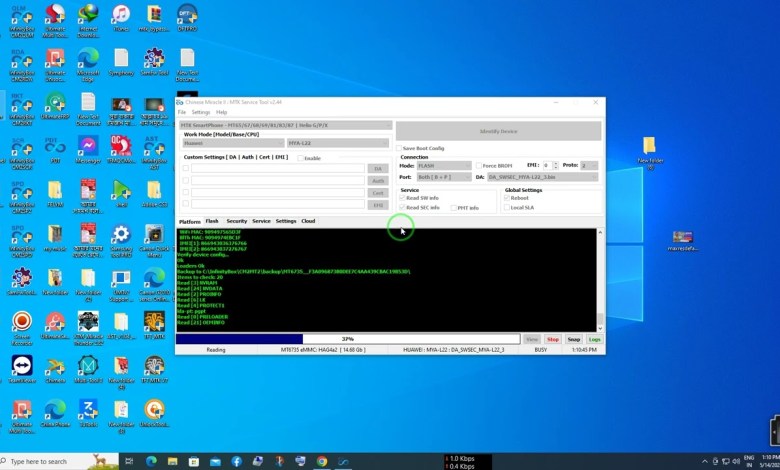Screen dimensions: 780x470
Task: Open the DA file dropdown
Action: (x=543, y=177)
